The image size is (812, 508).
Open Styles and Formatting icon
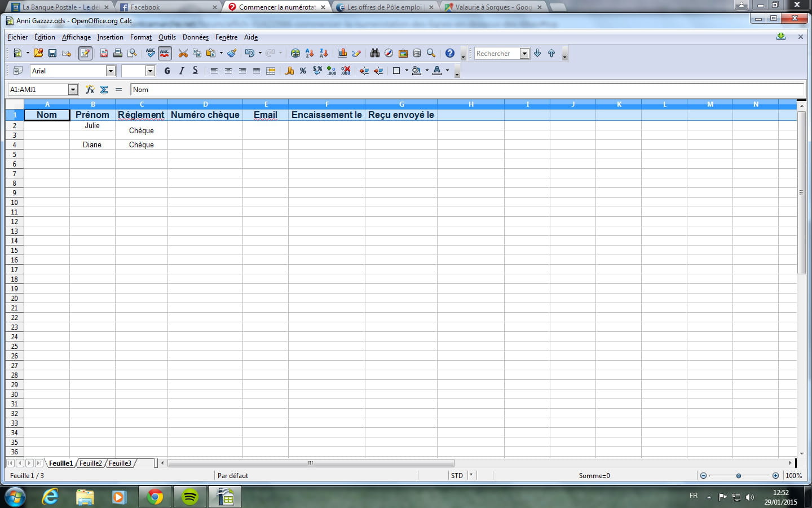click(x=17, y=71)
